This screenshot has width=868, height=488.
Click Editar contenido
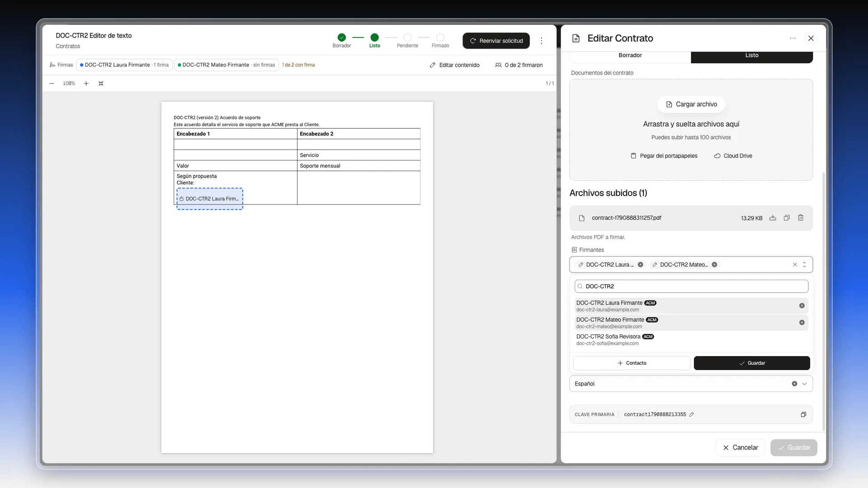[454, 65]
